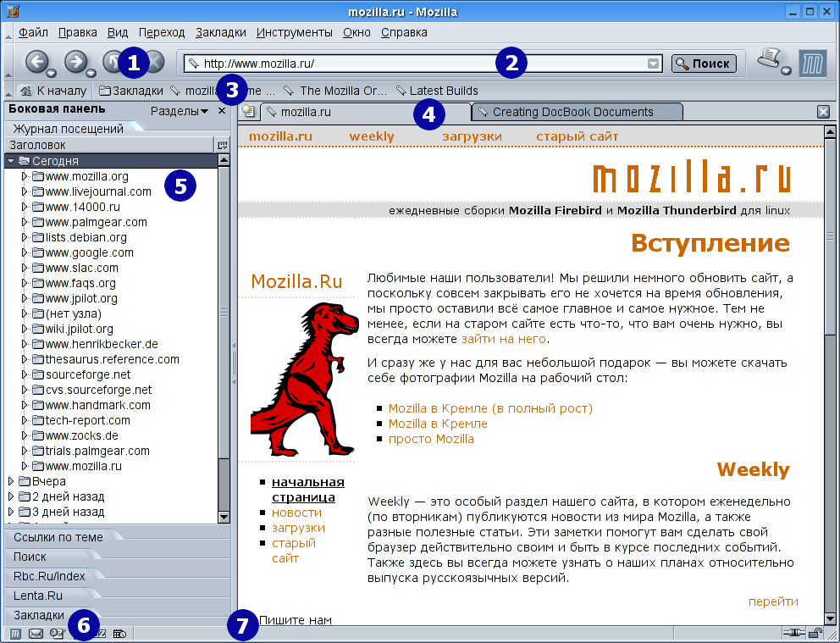Close the Боковая панель sidebar
840x643 pixels.
222,111
